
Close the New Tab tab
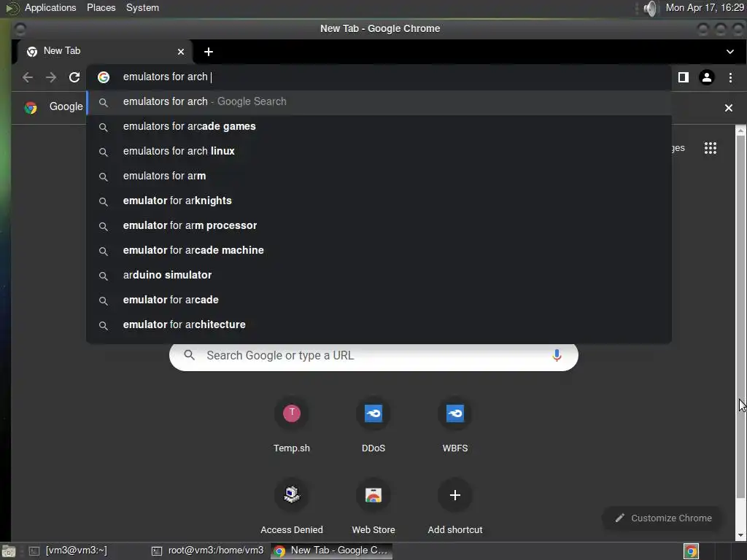(181, 52)
